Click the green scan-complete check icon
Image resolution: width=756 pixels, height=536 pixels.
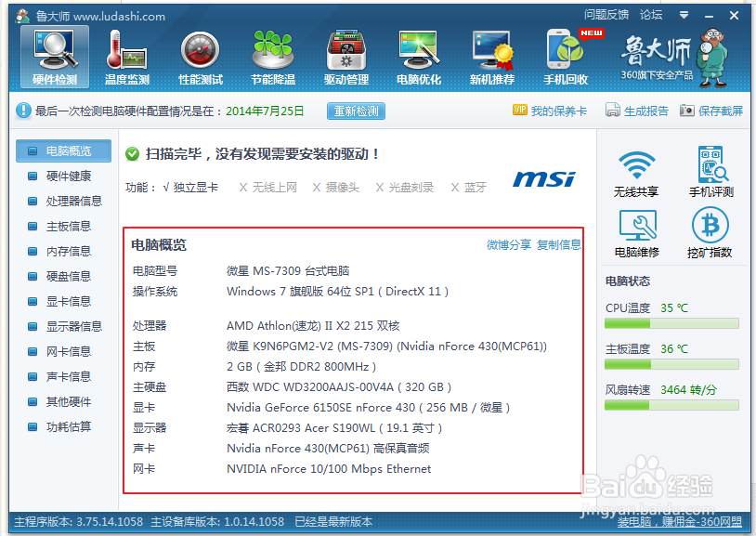tap(132, 154)
